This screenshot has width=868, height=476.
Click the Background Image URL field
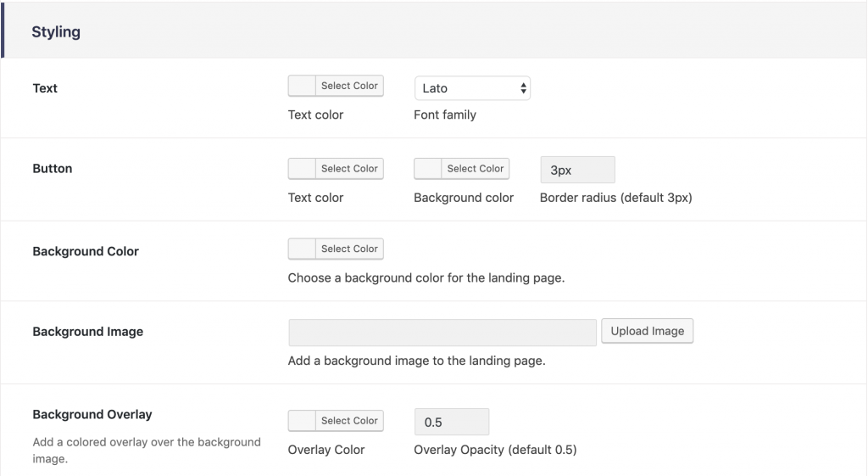(x=442, y=333)
